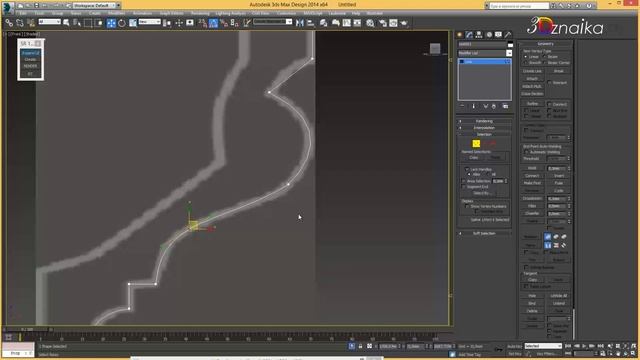The height and width of the screenshot is (360, 640).
Task: Click the Weld button
Action: tap(532, 168)
